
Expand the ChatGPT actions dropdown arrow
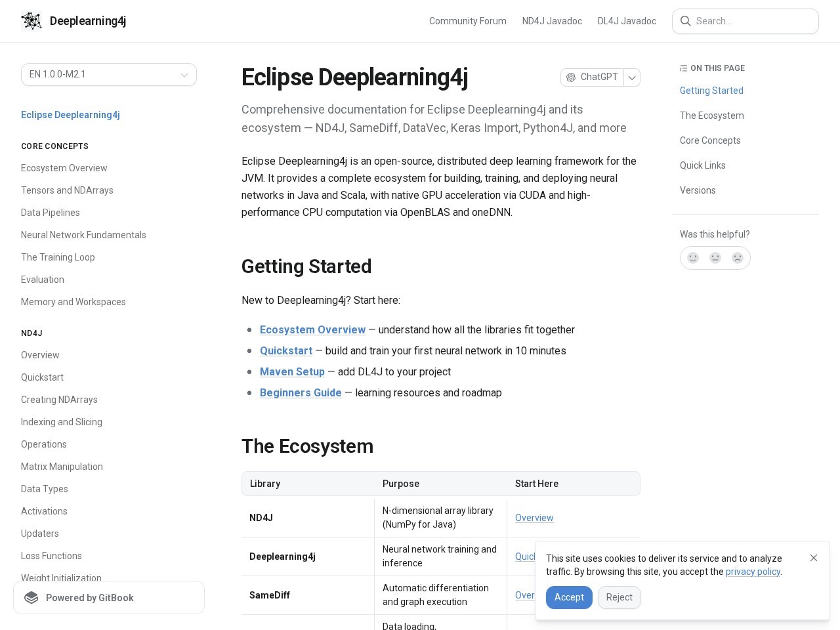[632, 77]
